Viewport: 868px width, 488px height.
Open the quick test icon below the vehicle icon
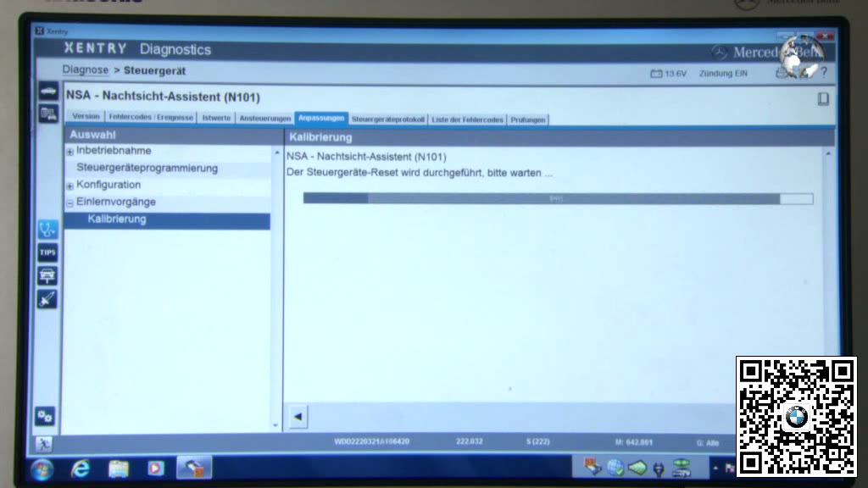48,114
